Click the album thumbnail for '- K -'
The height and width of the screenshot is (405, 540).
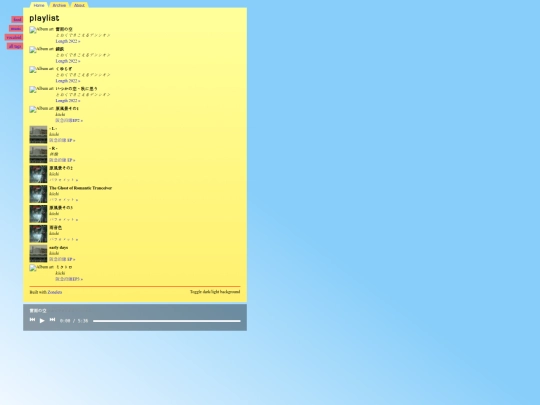tap(38, 154)
